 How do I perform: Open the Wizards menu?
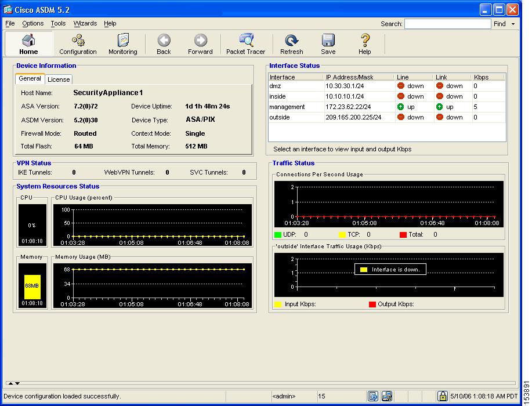85,23
